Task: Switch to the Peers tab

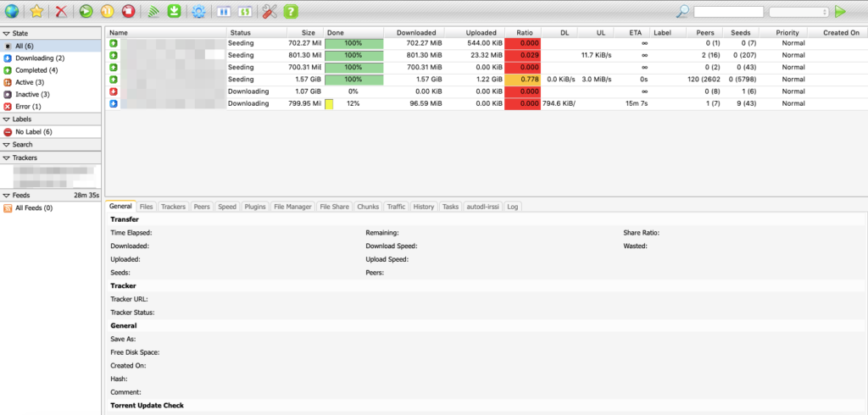Action: pyautogui.click(x=202, y=207)
